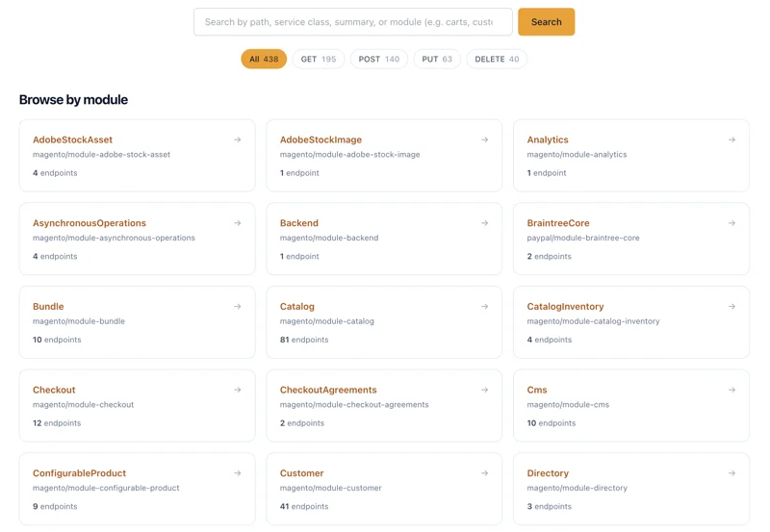770x532 pixels.
Task: Filter endpoints by GET method
Action: click(319, 59)
